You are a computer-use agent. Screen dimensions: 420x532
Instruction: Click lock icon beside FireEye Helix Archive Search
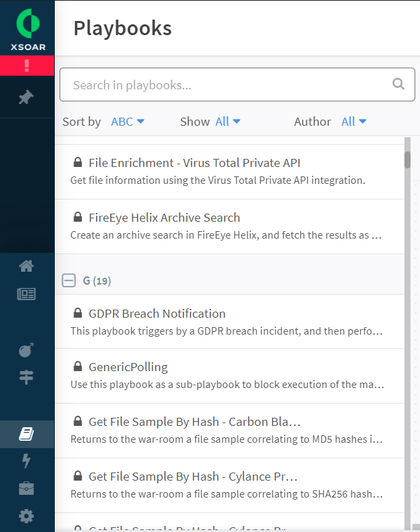tap(78, 217)
